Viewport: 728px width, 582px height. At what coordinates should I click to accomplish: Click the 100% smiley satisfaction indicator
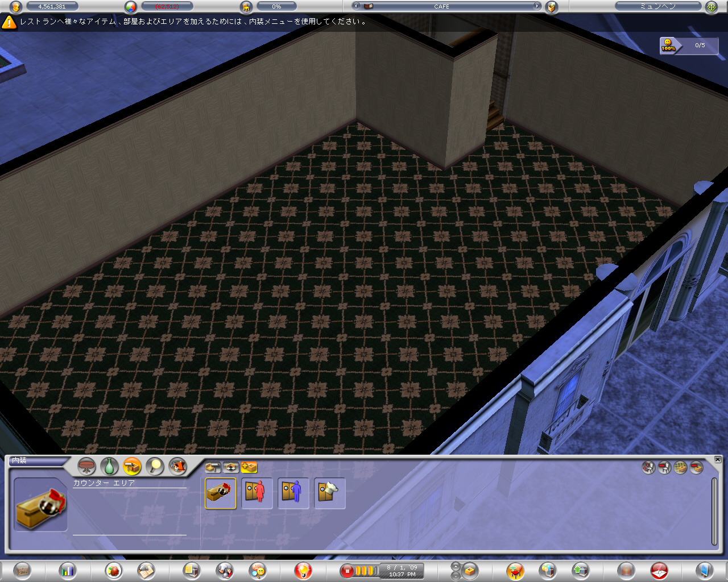(x=669, y=45)
